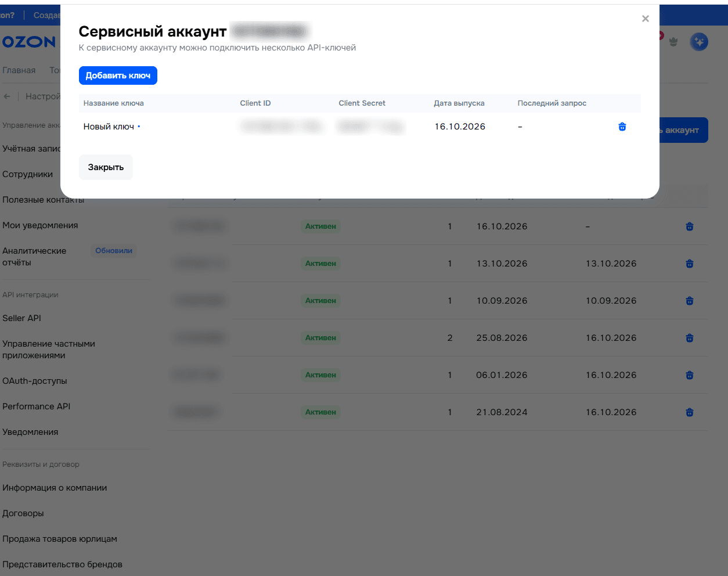The width and height of the screenshot is (728, 576).
Task: Click 'Активен' status in the 21.08.2024 row
Action: tap(320, 412)
